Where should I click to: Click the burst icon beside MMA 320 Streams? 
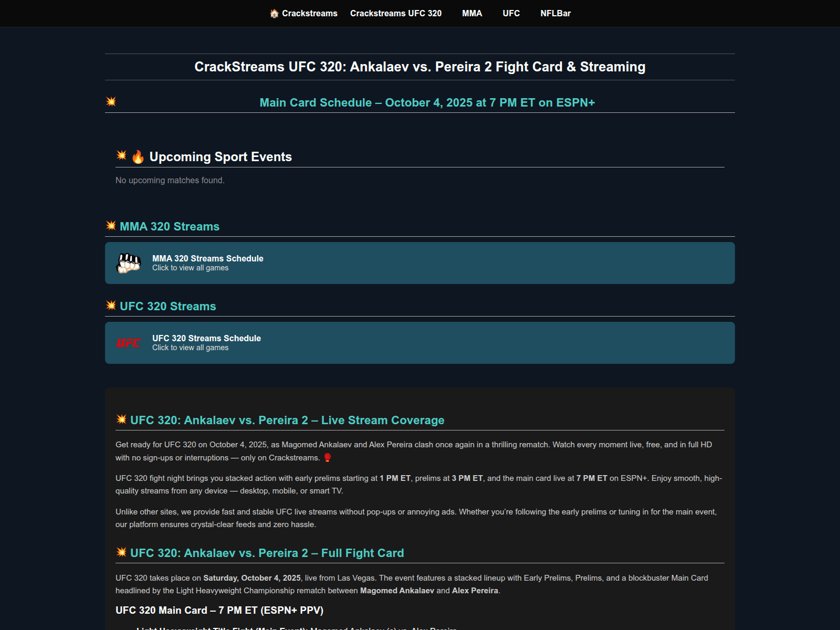[x=111, y=225]
